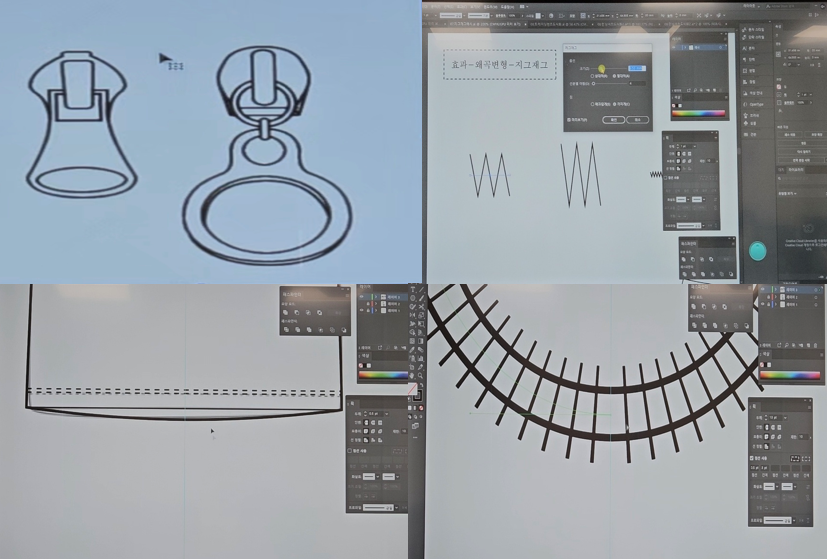Select the Zoom magnifier tool
This screenshot has width=827, height=559.
[x=421, y=376]
